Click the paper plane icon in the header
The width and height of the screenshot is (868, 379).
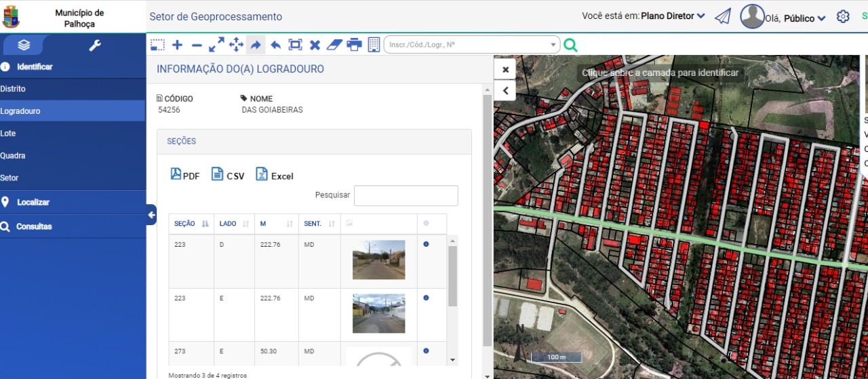723,16
